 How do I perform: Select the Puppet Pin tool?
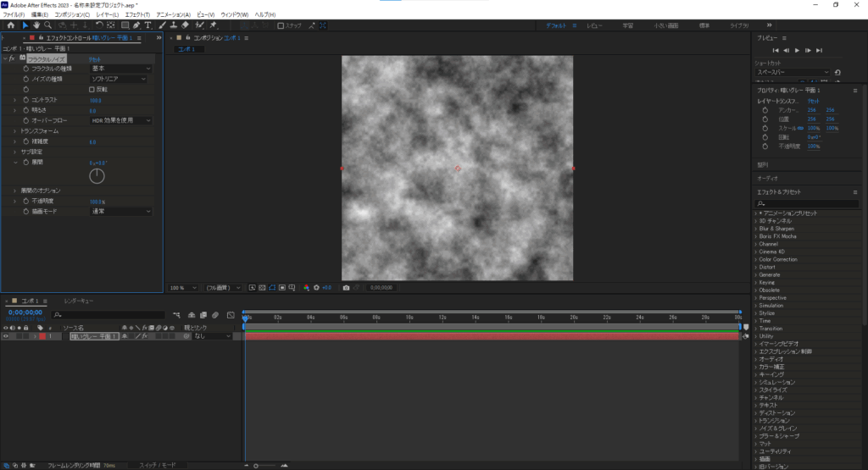(x=212, y=25)
